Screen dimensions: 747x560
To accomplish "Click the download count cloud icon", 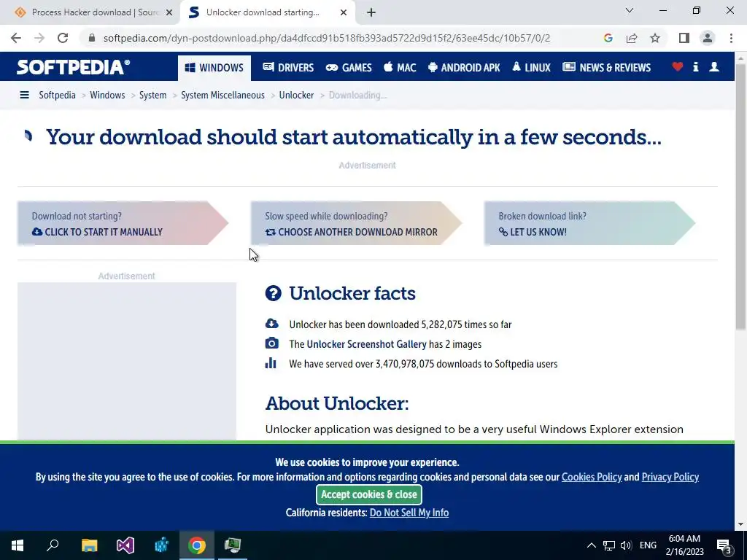I will pyautogui.click(x=271, y=324).
